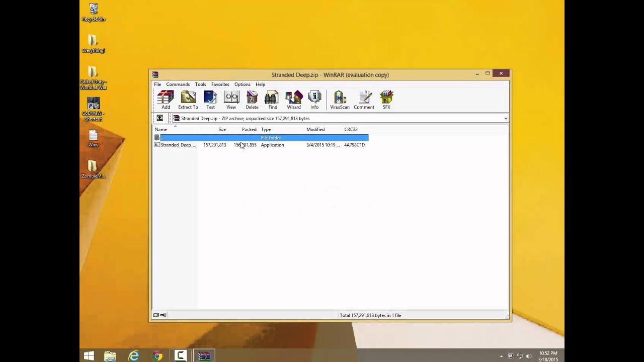
Task: Click the Windows Start button
Action: [89, 356]
